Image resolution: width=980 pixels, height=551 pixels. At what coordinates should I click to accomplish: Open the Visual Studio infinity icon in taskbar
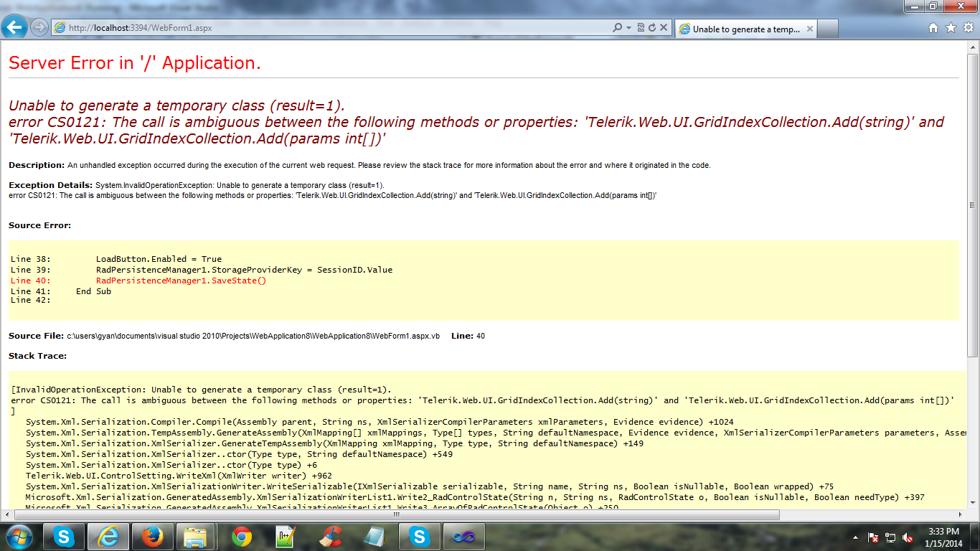(463, 537)
